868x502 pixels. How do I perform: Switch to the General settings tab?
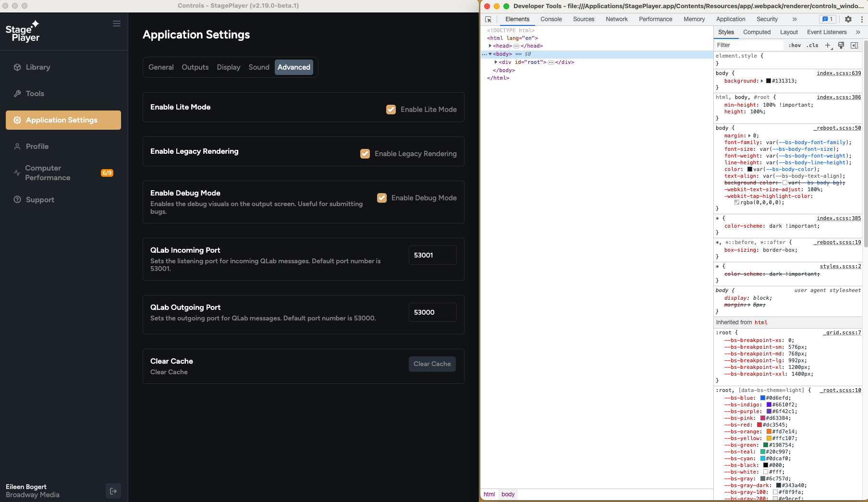(161, 67)
